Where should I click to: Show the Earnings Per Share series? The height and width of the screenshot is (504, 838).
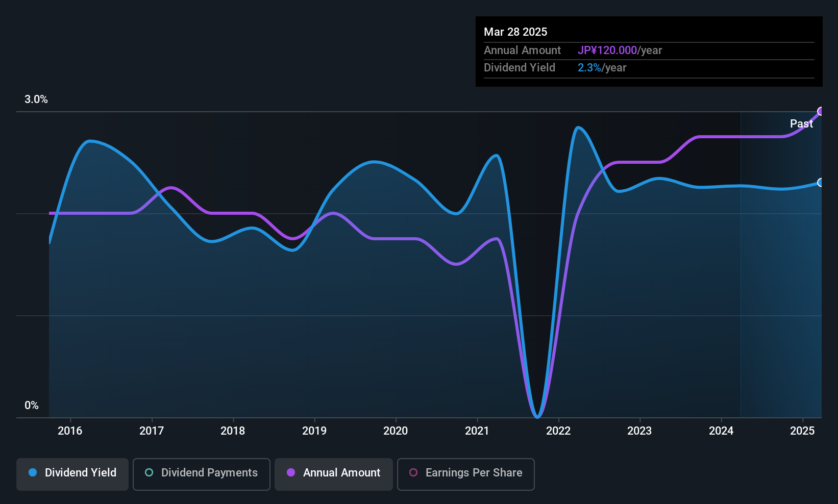pos(465,473)
